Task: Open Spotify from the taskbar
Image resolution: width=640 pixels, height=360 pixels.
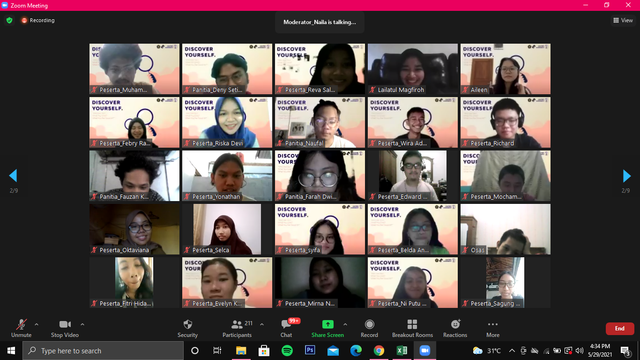Action: pyautogui.click(x=287, y=351)
